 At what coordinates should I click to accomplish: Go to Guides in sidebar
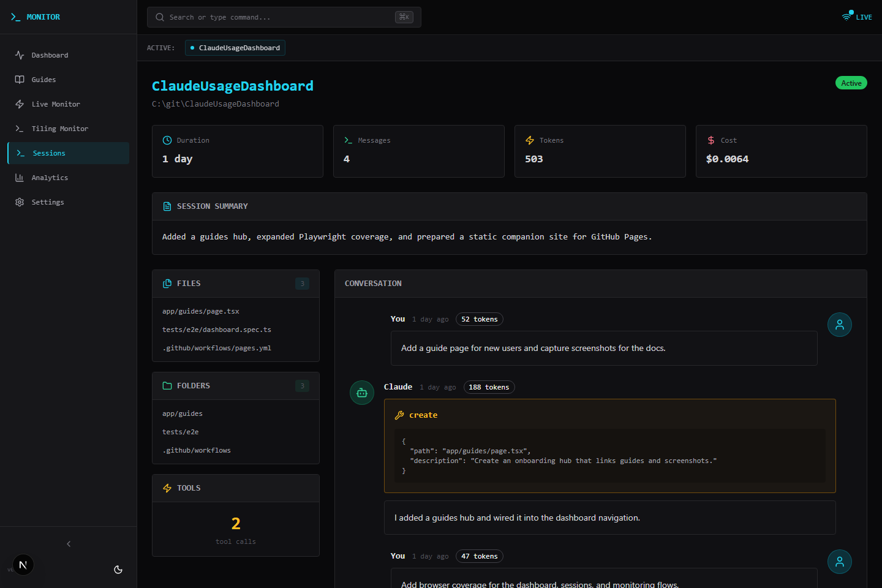click(x=69, y=80)
